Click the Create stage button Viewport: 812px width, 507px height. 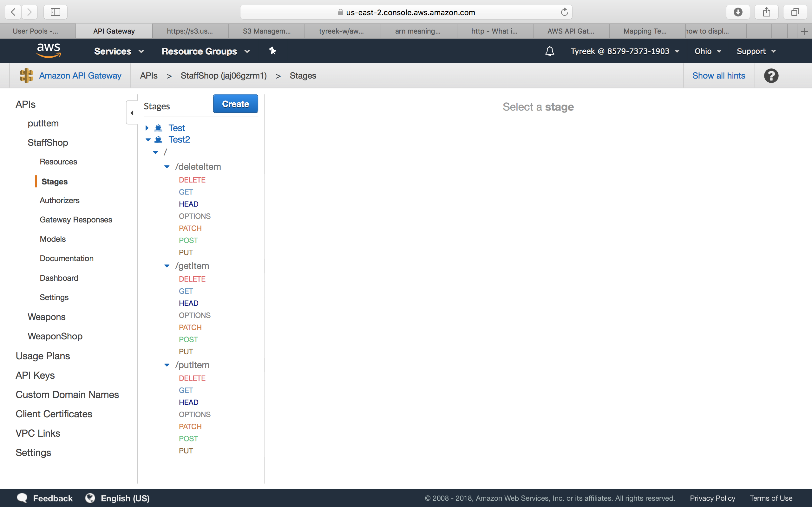(235, 104)
